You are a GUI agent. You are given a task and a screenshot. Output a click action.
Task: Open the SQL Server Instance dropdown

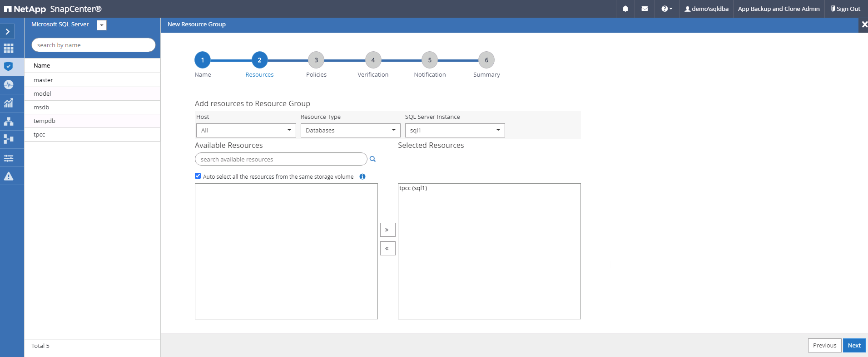(x=455, y=130)
